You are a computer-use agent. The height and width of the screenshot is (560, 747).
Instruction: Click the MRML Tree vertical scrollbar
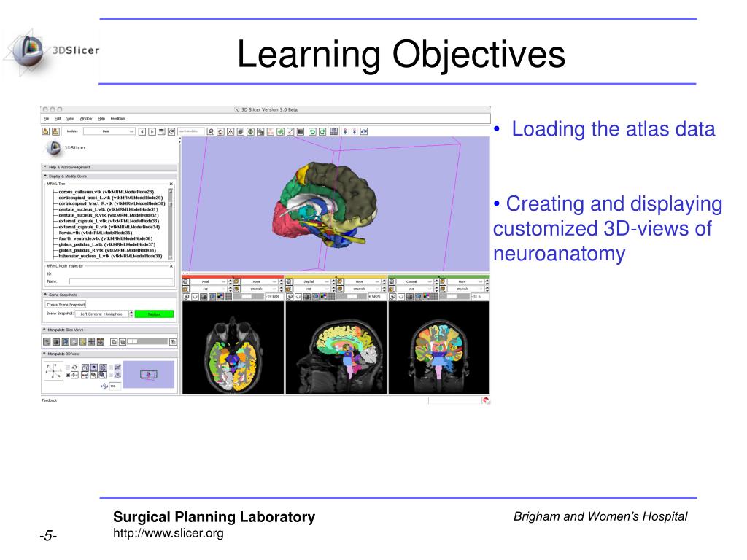pyautogui.click(x=171, y=224)
